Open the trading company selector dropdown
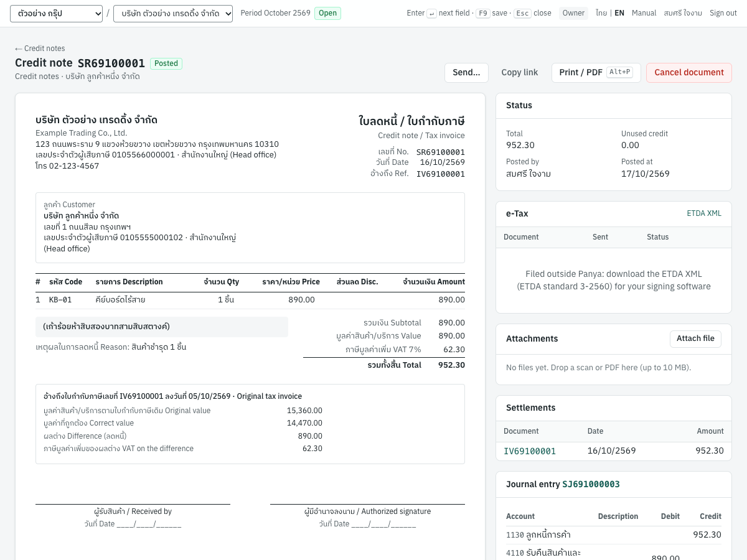Viewport: 747px width, 560px height. point(173,13)
